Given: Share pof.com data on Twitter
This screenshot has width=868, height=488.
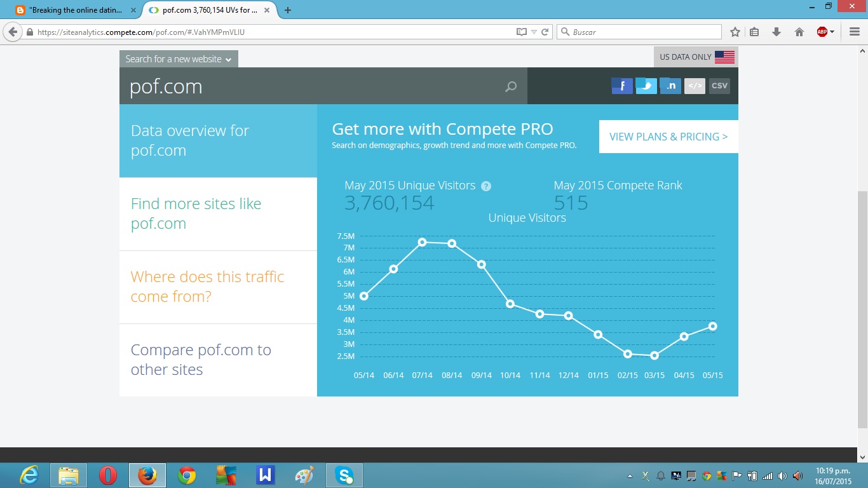Looking at the screenshot, I should 646,86.
